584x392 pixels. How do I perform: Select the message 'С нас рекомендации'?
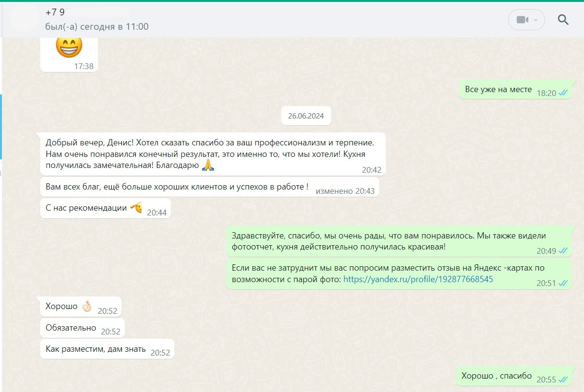(105, 208)
